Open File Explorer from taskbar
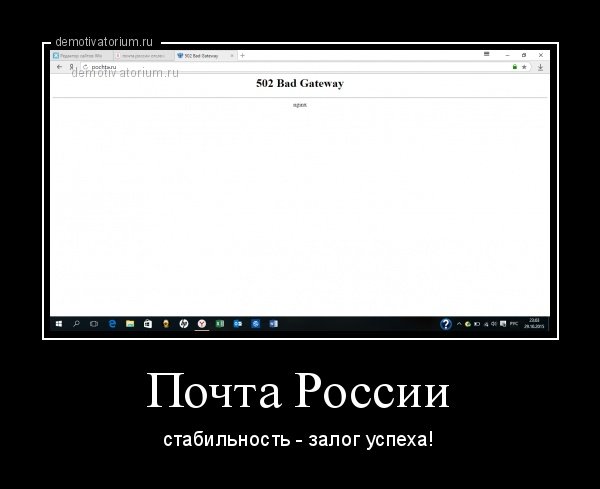The image size is (600, 489). (x=130, y=324)
